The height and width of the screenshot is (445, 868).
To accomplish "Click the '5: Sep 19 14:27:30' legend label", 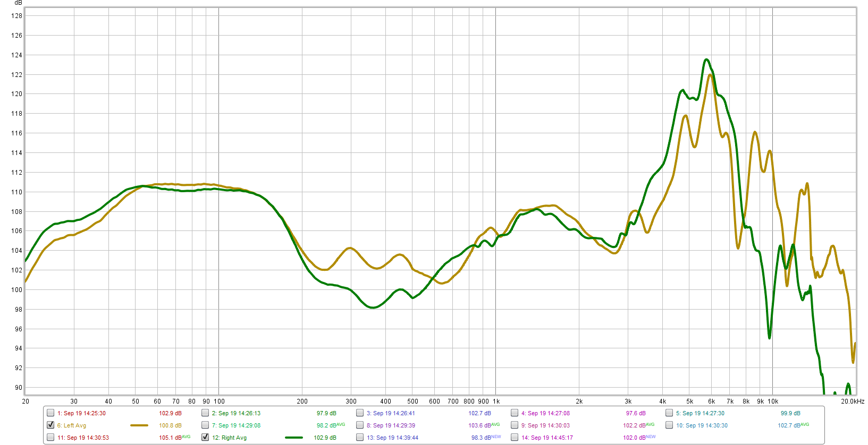I will click(x=700, y=413).
